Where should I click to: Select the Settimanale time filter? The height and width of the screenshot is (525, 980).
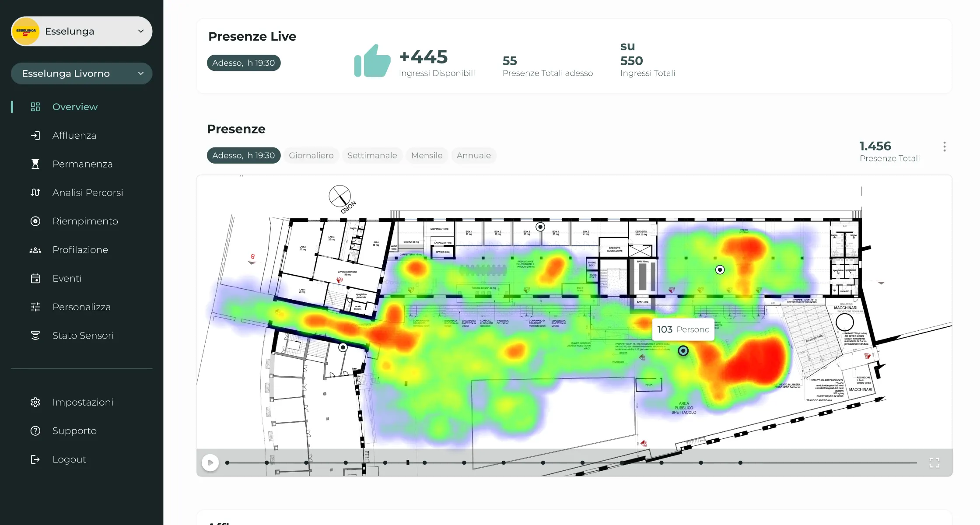[372, 155]
